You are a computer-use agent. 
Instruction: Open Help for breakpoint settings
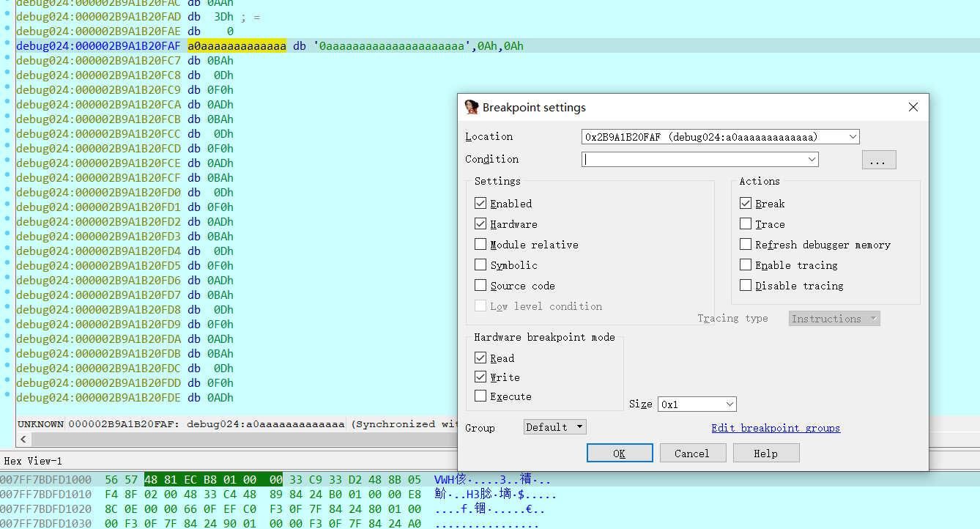point(766,454)
